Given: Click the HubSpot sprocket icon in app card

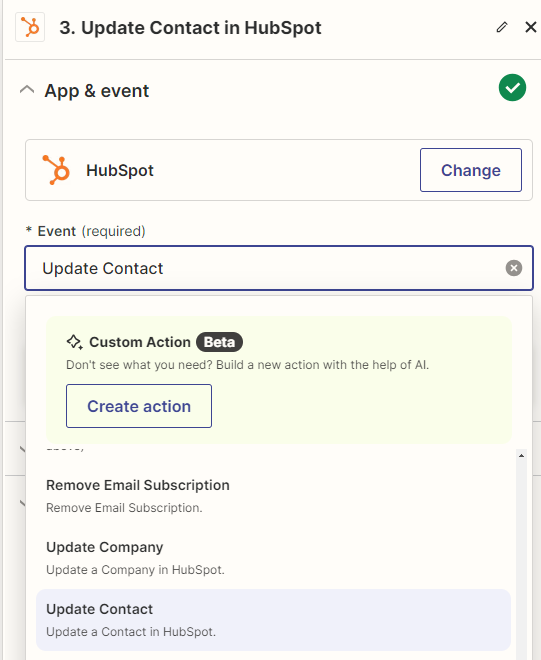Looking at the screenshot, I should pos(56,170).
